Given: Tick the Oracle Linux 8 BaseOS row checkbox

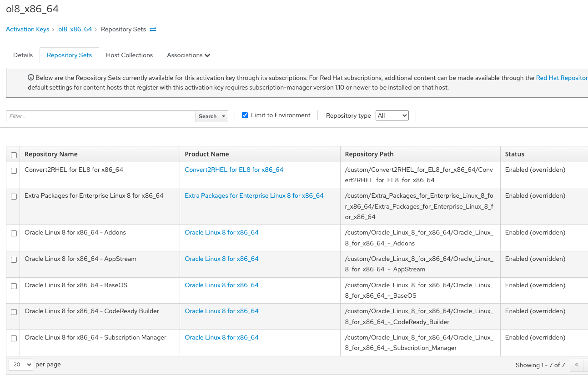Looking at the screenshot, I should click(14, 286).
